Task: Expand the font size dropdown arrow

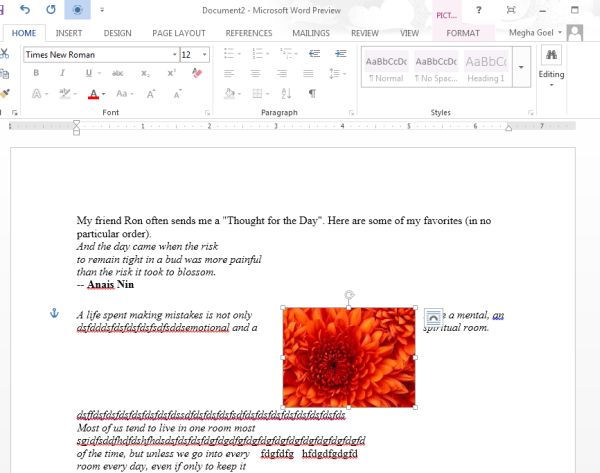Action: click(x=205, y=55)
